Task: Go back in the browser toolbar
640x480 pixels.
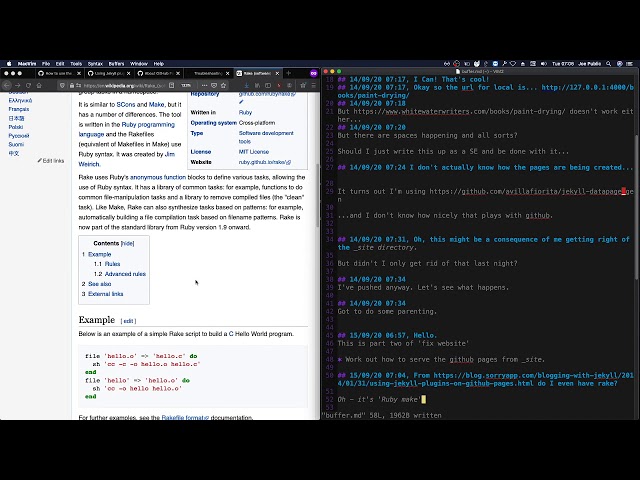Action: [7, 85]
